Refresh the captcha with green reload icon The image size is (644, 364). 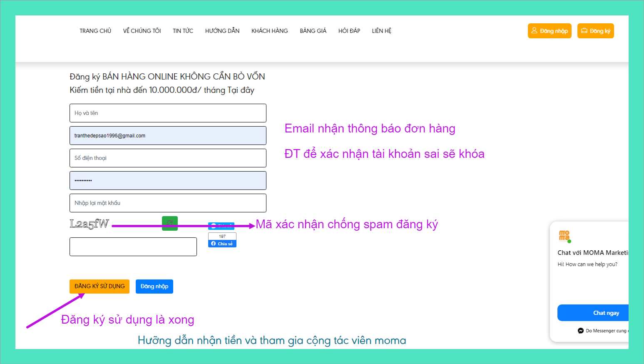pyautogui.click(x=169, y=223)
